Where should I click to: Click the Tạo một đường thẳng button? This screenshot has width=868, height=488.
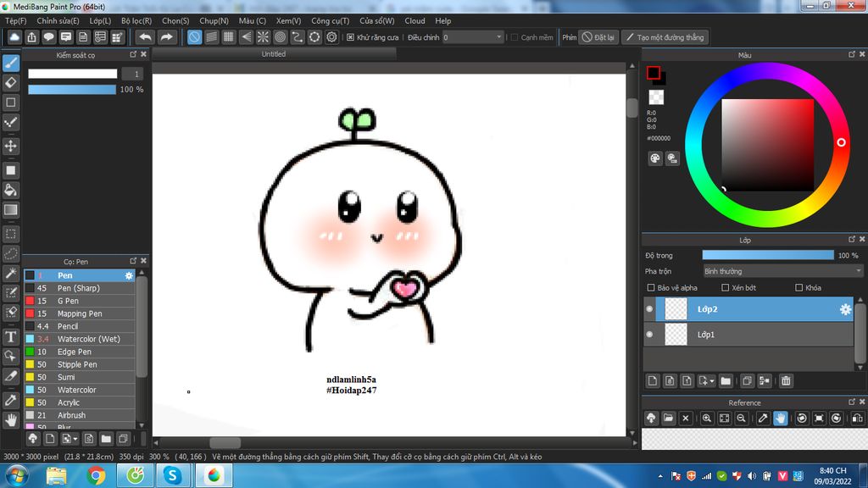665,37
